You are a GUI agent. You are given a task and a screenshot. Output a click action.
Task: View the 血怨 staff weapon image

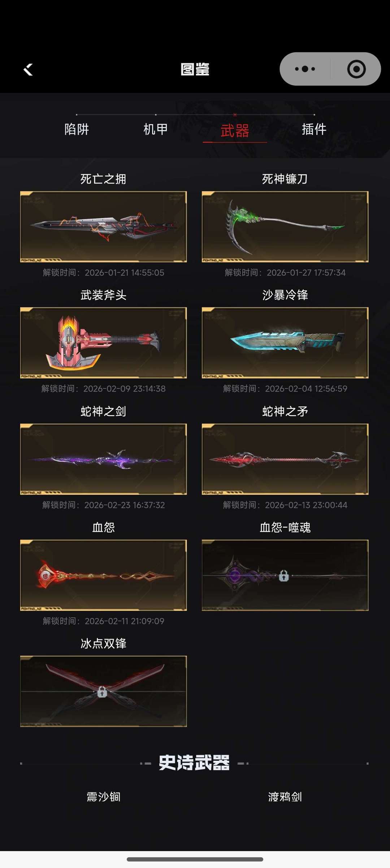pyautogui.click(x=103, y=575)
